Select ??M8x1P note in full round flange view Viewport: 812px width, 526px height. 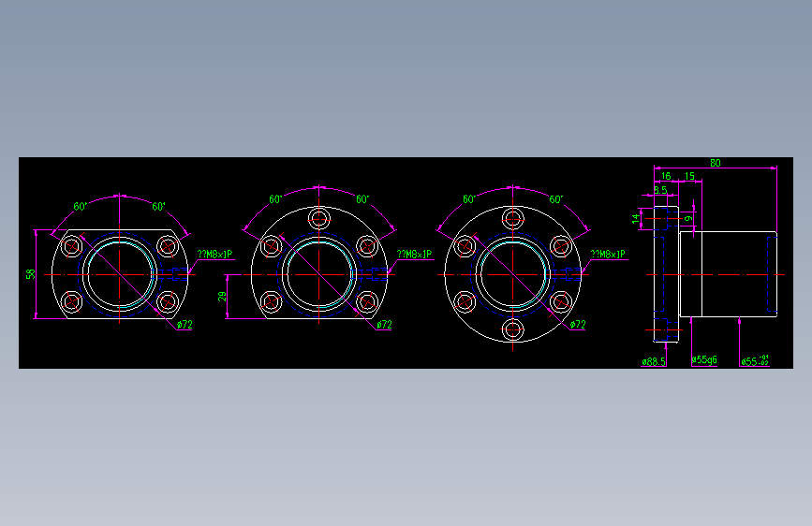point(608,255)
